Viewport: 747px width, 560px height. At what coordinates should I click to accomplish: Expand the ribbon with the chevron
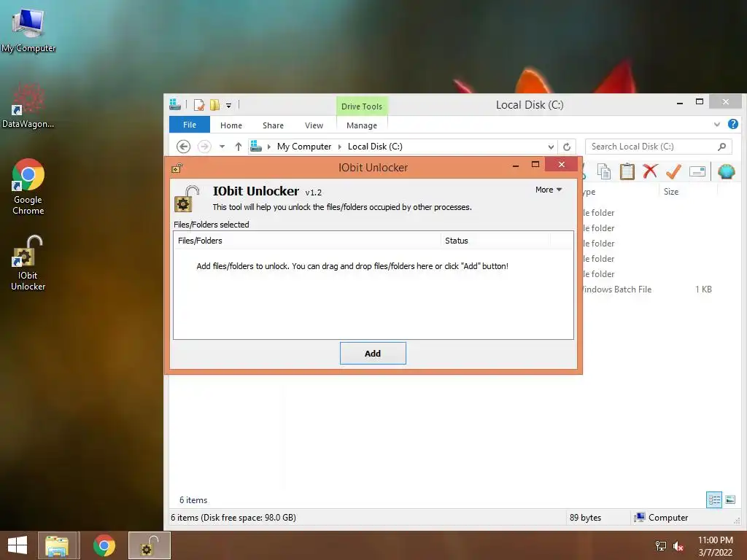pyautogui.click(x=717, y=125)
